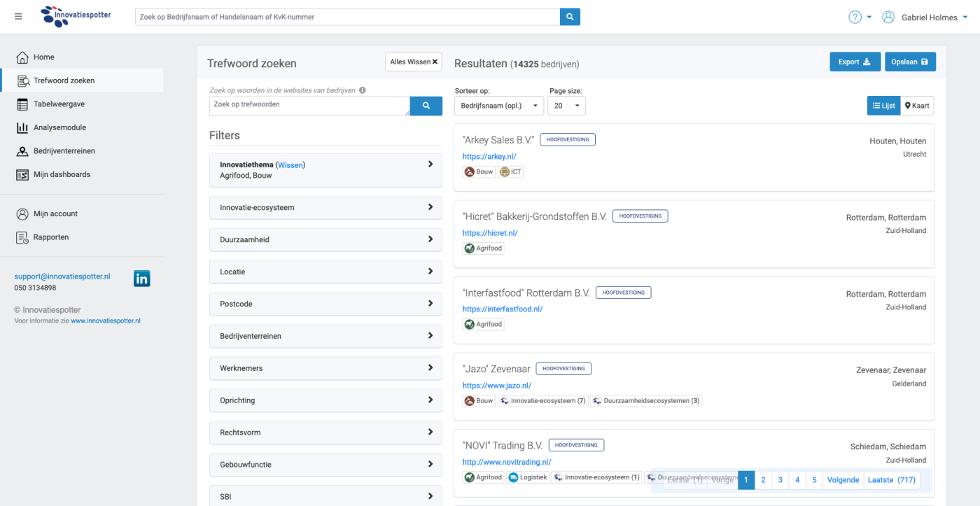Expand the Duurzaamheid filter
Image resolution: width=980 pixels, height=506 pixels.
point(325,239)
